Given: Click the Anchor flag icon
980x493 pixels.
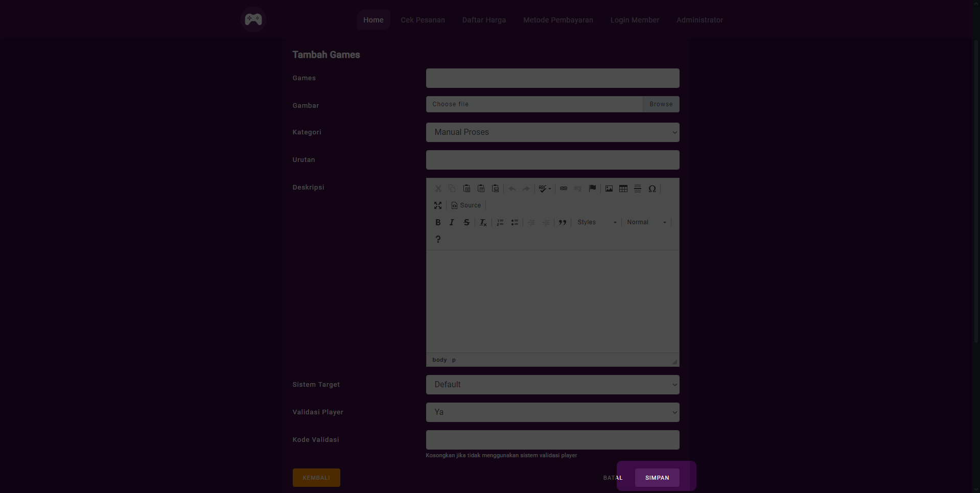Looking at the screenshot, I should (592, 189).
